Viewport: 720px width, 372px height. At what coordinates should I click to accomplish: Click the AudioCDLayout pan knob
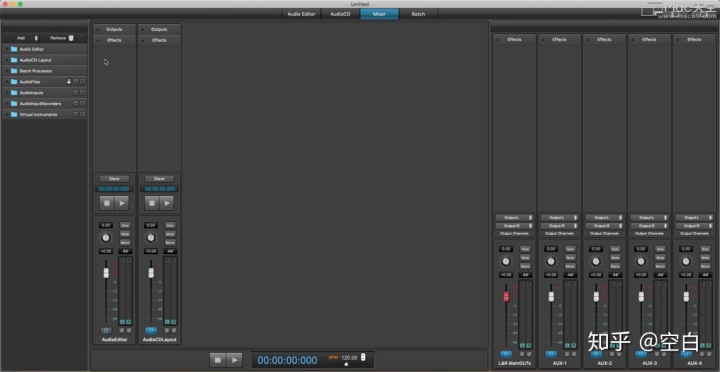coord(151,238)
